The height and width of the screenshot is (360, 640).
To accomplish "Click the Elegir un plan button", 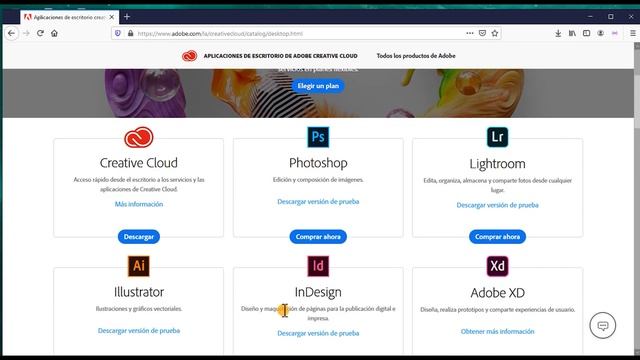I will [x=318, y=86].
